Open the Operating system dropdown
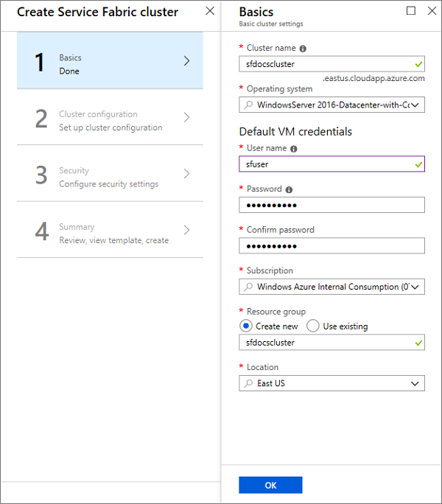The image size is (442, 504). pyautogui.click(x=331, y=105)
